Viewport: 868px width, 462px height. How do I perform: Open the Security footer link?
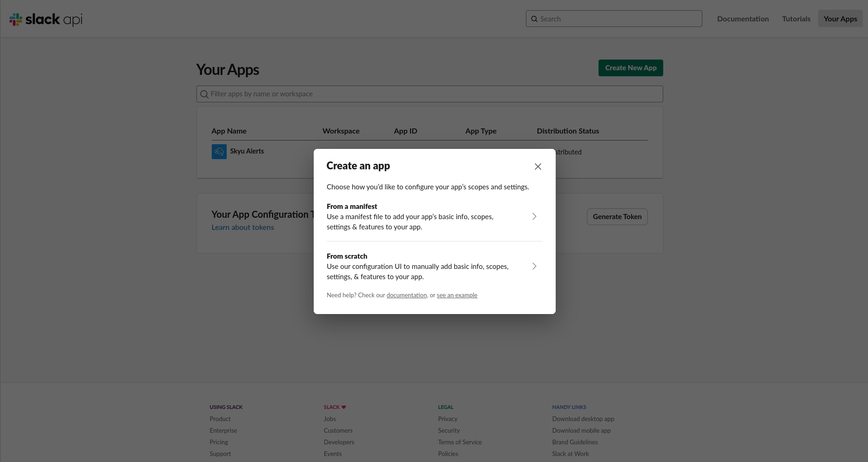pos(449,430)
